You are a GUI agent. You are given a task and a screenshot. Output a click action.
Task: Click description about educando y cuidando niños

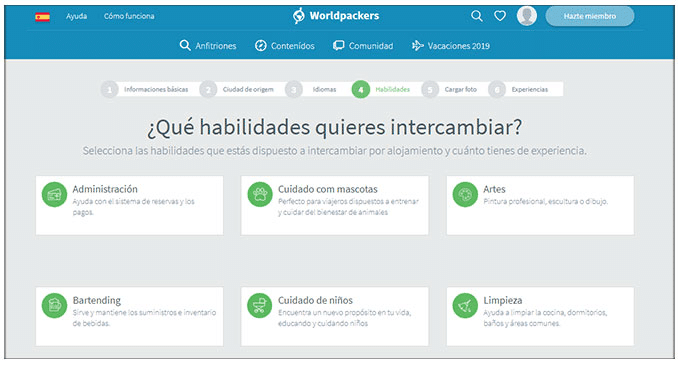345,318
